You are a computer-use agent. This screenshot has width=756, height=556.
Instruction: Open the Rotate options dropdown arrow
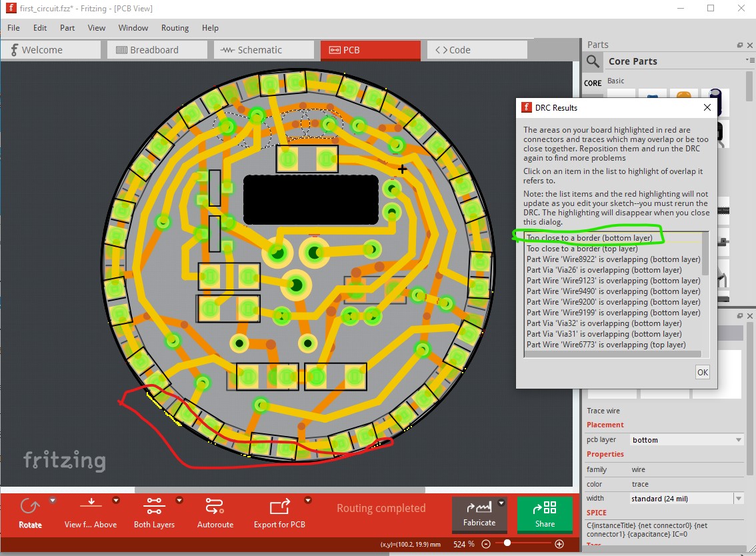point(53,500)
